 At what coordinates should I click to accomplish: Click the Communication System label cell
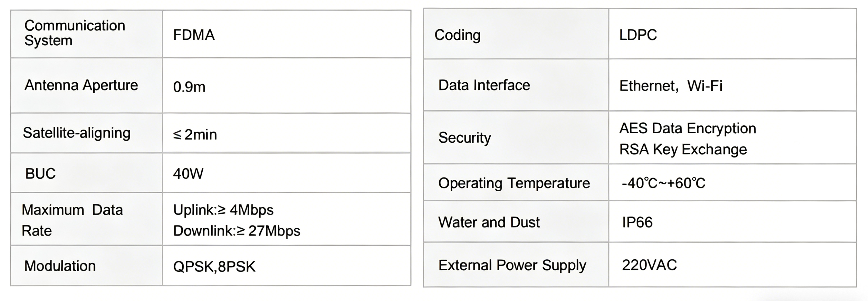[x=74, y=33]
